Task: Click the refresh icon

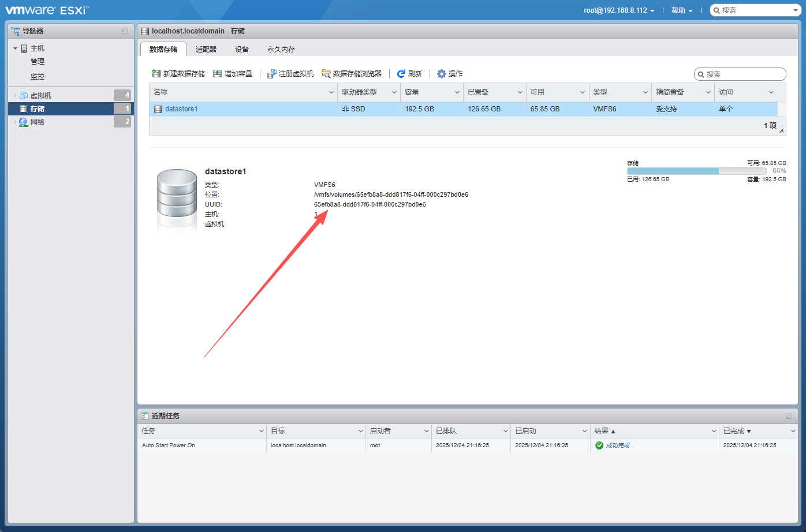Action: pyautogui.click(x=401, y=74)
